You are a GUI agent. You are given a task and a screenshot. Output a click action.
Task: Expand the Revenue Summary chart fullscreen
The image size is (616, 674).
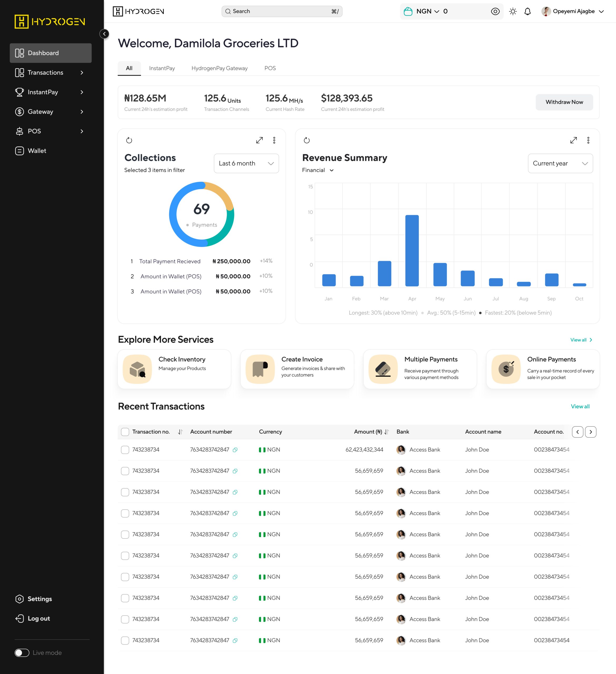click(x=574, y=140)
